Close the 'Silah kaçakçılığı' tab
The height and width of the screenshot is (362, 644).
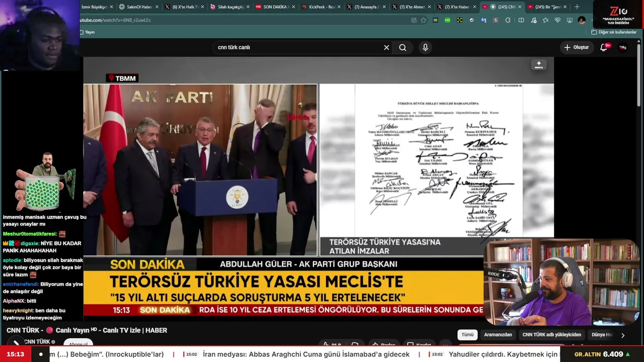(x=248, y=7)
